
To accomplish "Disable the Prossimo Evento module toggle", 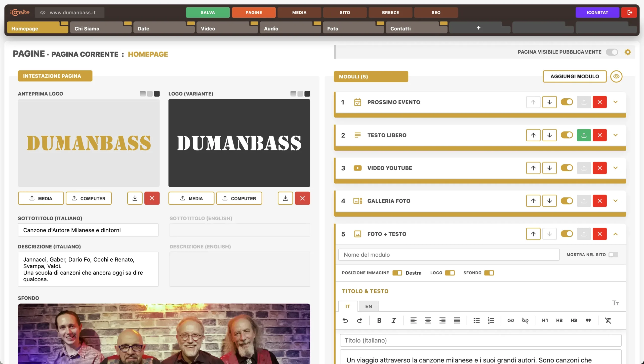I will [567, 102].
